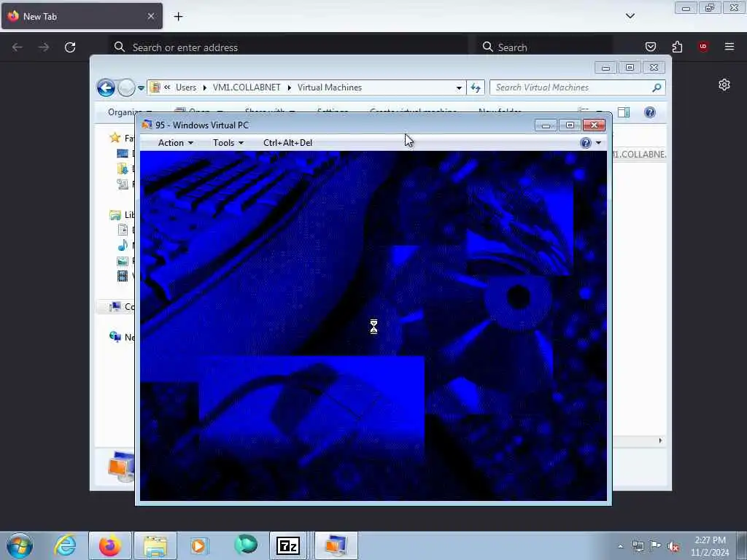Click the Firefox back arrow
Image resolution: width=747 pixels, height=560 pixels.
pos(18,47)
